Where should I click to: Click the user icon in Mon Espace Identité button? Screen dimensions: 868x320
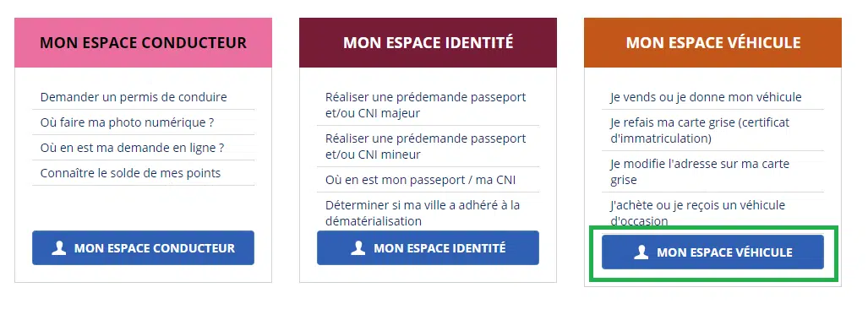point(358,248)
